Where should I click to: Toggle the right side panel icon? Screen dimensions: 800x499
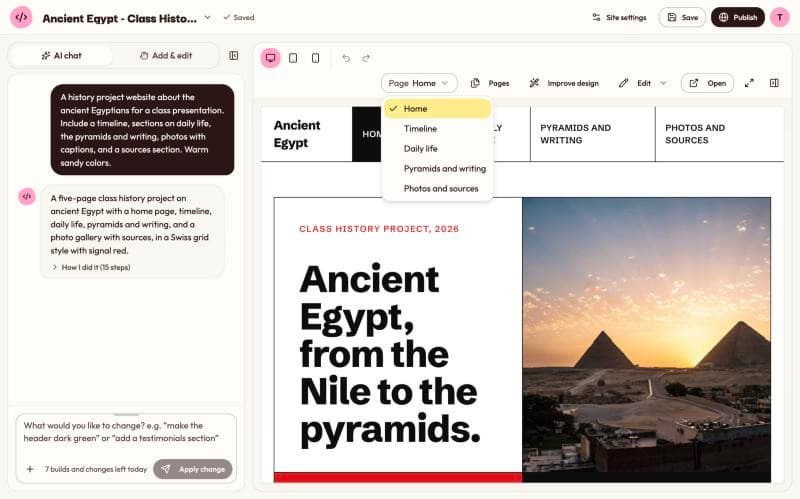774,83
